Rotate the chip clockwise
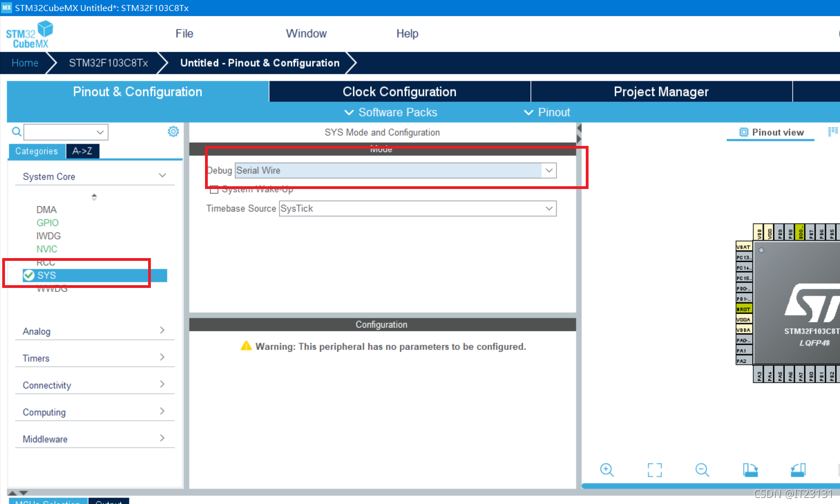The height and width of the screenshot is (504, 840). (750, 470)
